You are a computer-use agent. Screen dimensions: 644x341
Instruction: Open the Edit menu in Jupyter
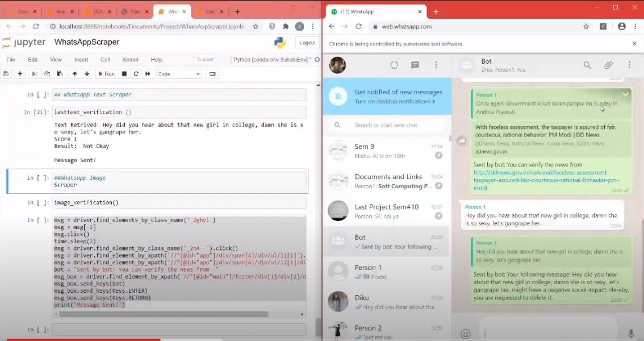point(33,60)
